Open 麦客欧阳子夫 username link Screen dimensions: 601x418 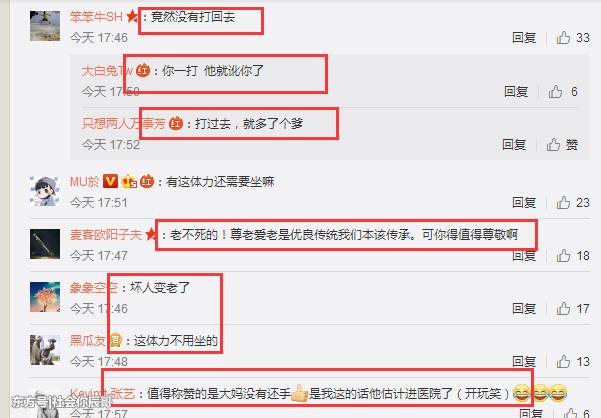pyautogui.click(x=106, y=234)
